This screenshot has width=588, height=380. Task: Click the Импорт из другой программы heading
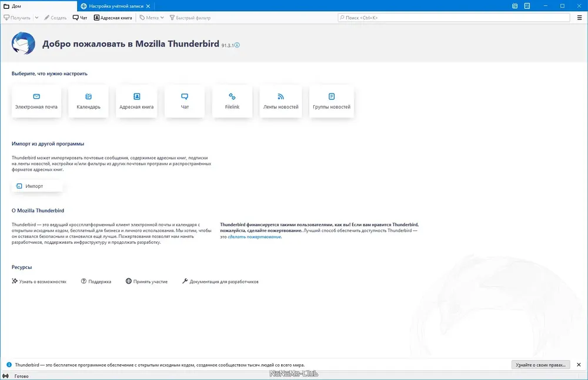[48, 143]
